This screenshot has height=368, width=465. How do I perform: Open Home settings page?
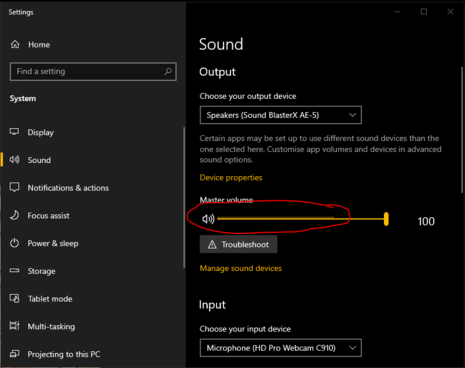[x=39, y=45]
